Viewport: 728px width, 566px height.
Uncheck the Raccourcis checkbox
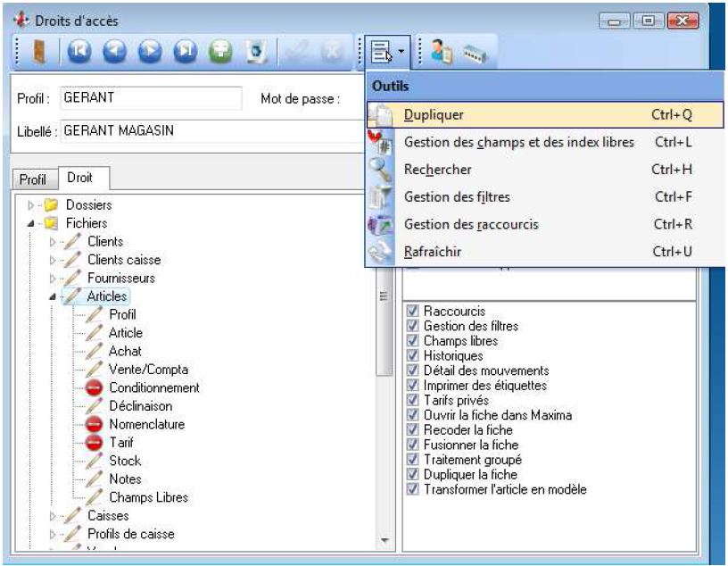pyautogui.click(x=412, y=312)
